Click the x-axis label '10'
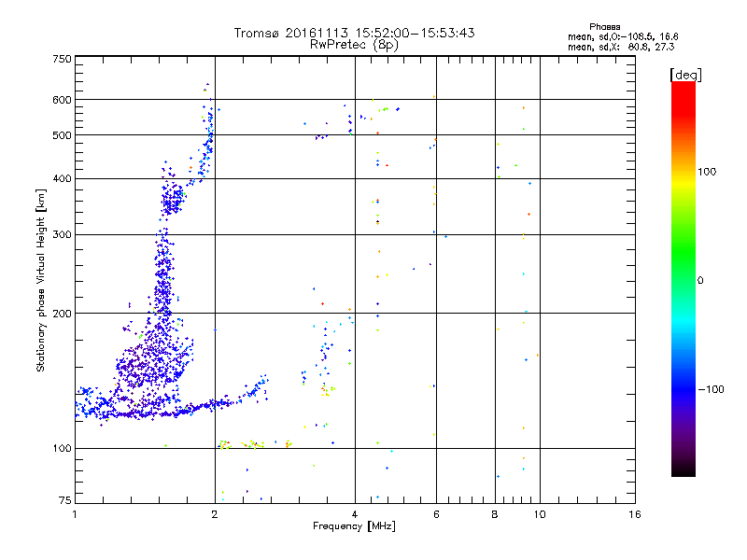The image size is (747, 560). pyautogui.click(x=540, y=514)
